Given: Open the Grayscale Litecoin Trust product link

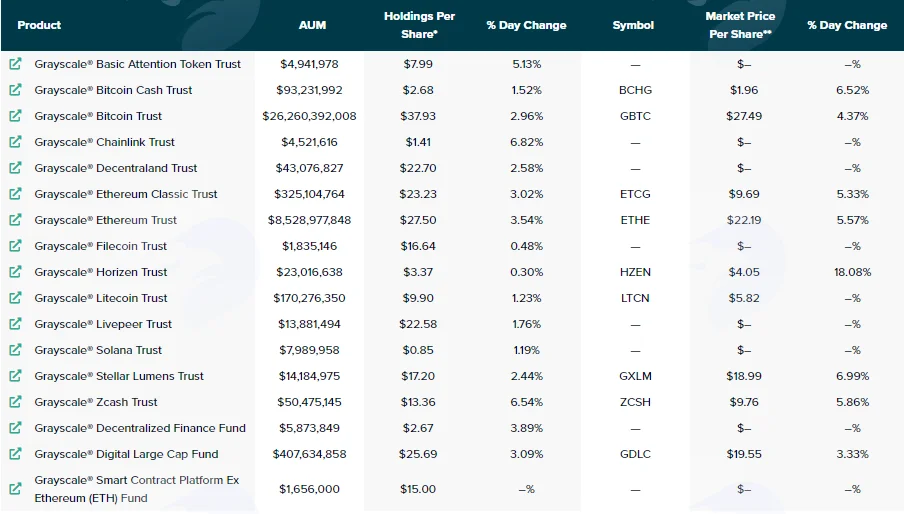Looking at the screenshot, I should [x=101, y=298].
